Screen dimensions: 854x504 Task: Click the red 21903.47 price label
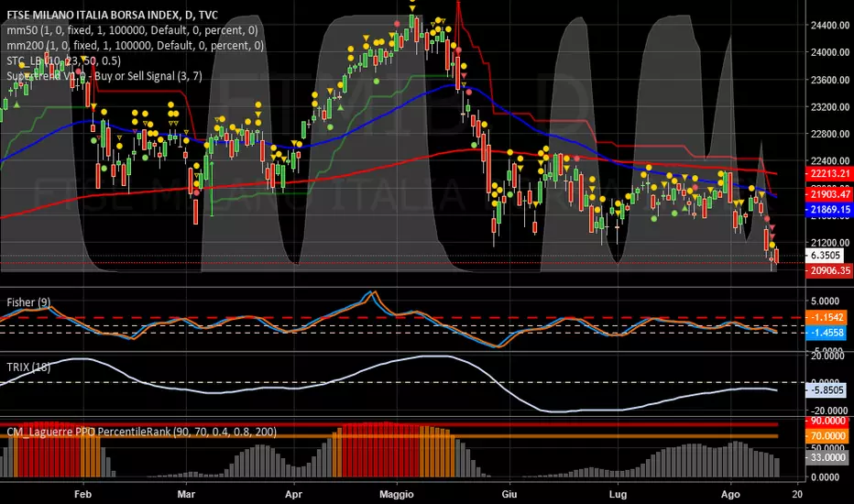[x=828, y=194]
